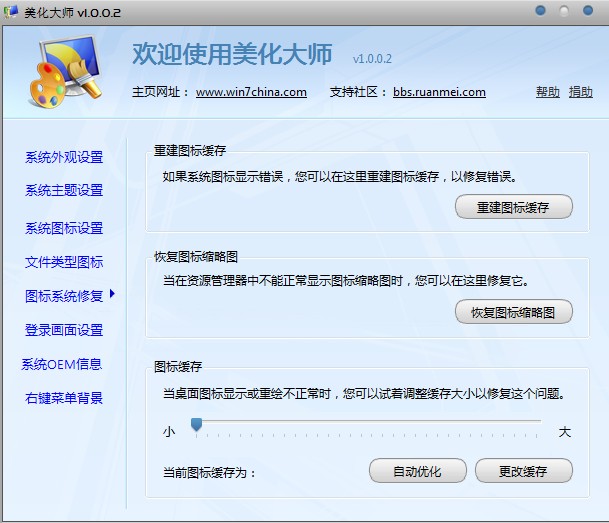
Task: Click the 小 label beside the slider
Action: (169, 432)
